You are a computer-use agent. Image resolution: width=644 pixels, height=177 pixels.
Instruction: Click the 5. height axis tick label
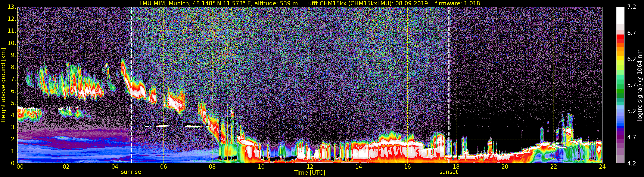tap(13, 103)
